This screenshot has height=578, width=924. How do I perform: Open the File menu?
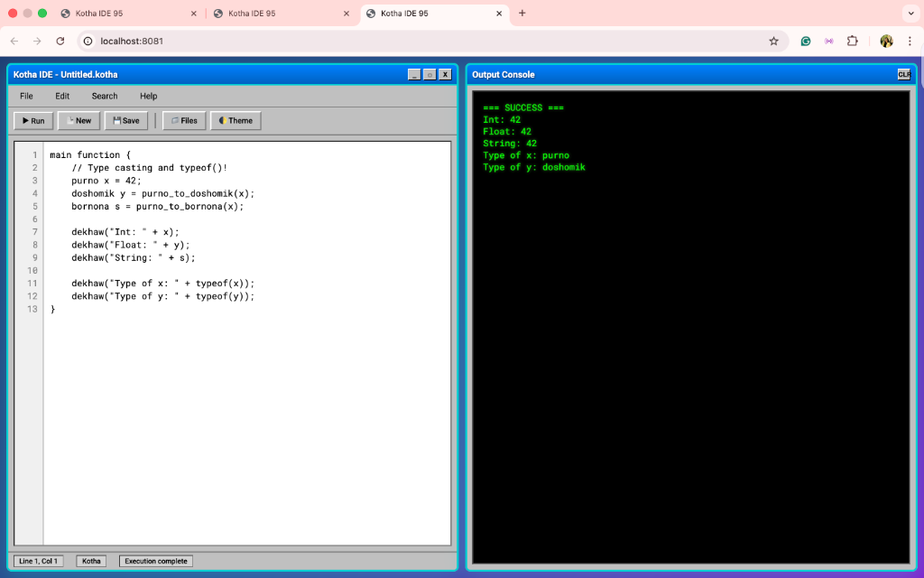click(x=26, y=96)
